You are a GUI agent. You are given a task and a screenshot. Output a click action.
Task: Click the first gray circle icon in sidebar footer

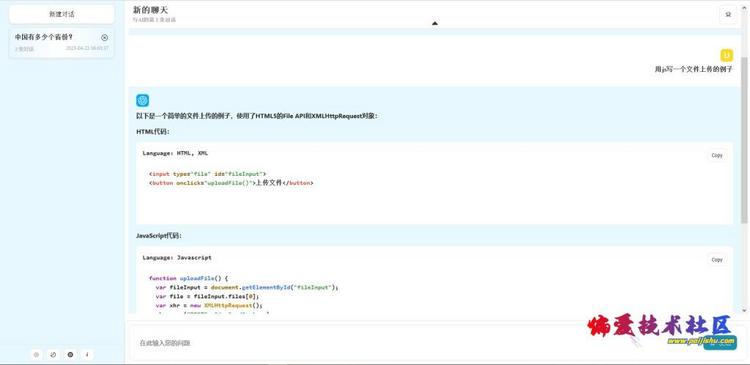pos(36,354)
